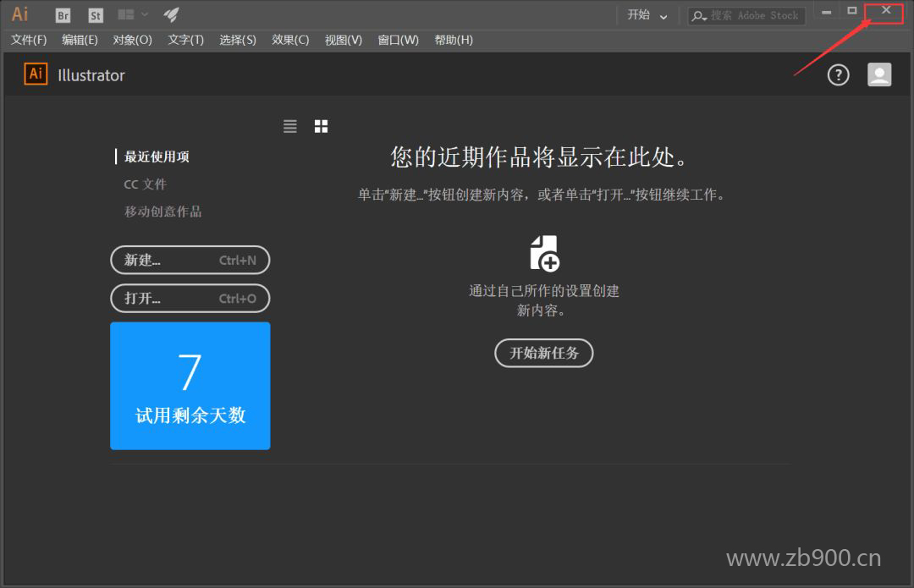Open the help question mark icon
This screenshot has width=914, height=588.
pos(838,75)
